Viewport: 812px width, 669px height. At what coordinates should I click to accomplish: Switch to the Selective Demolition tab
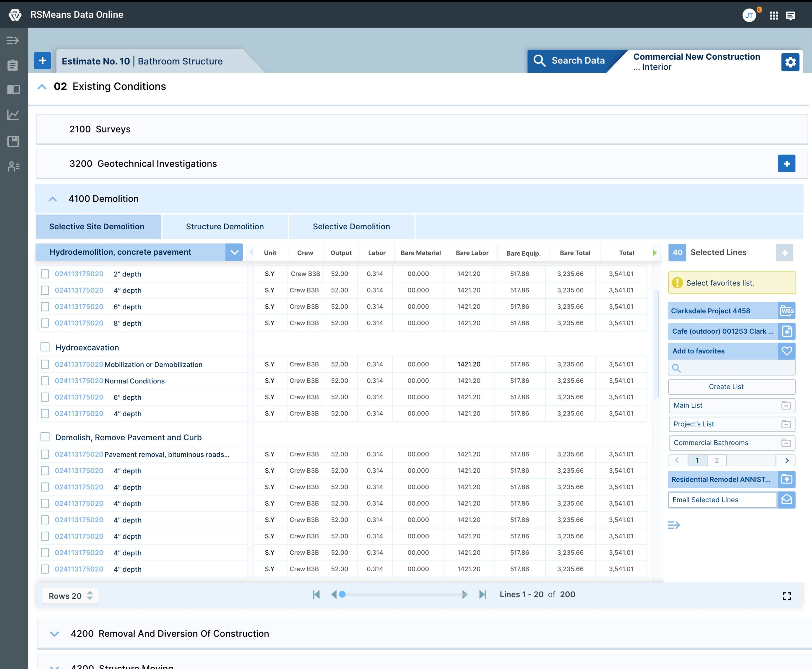pyautogui.click(x=351, y=226)
